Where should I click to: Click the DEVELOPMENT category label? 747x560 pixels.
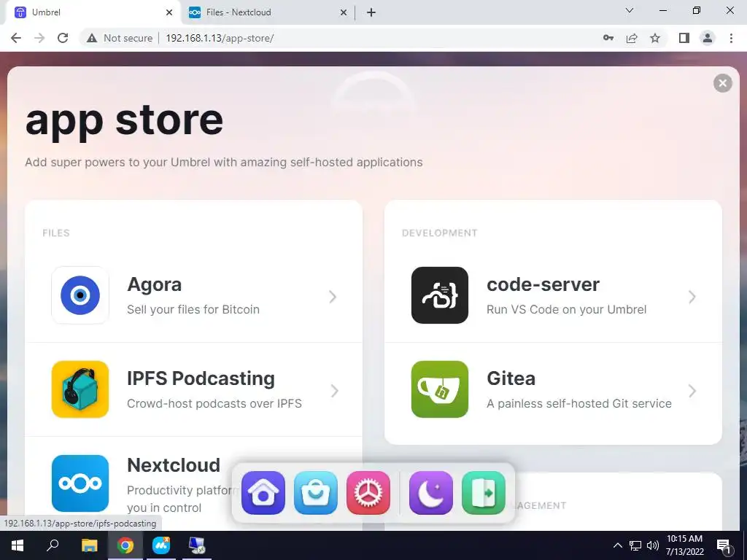click(x=439, y=233)
